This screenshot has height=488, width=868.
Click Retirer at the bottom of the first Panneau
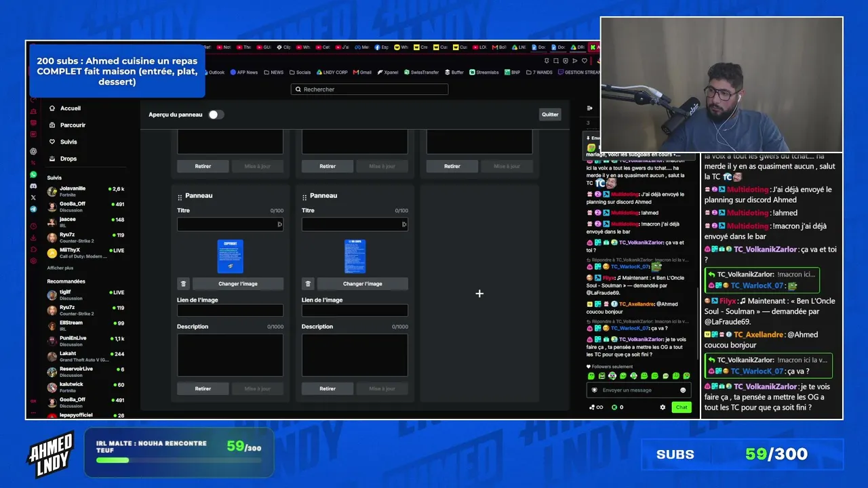pos(203,389)
